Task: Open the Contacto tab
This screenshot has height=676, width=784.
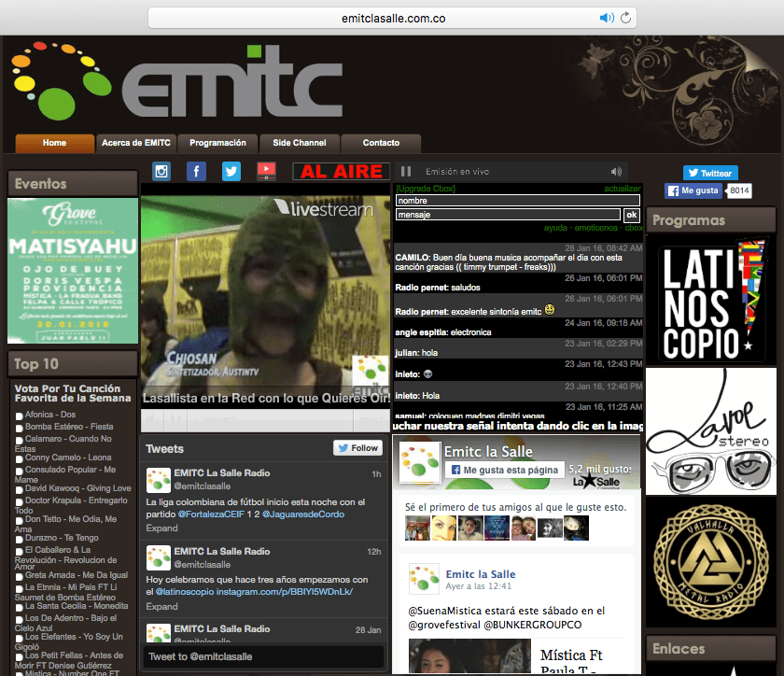Action: click(381, 143)
